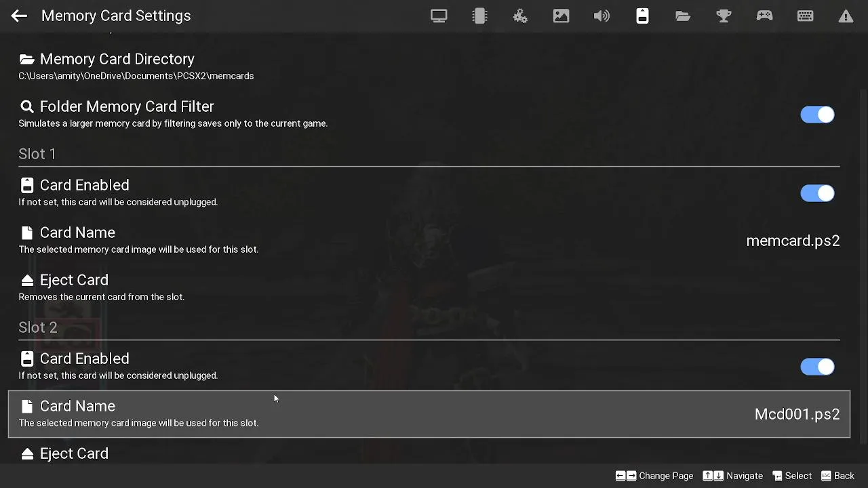The image size is (868, 488).
Task: Eject Card from Slot 1
Action: point(429,288)
